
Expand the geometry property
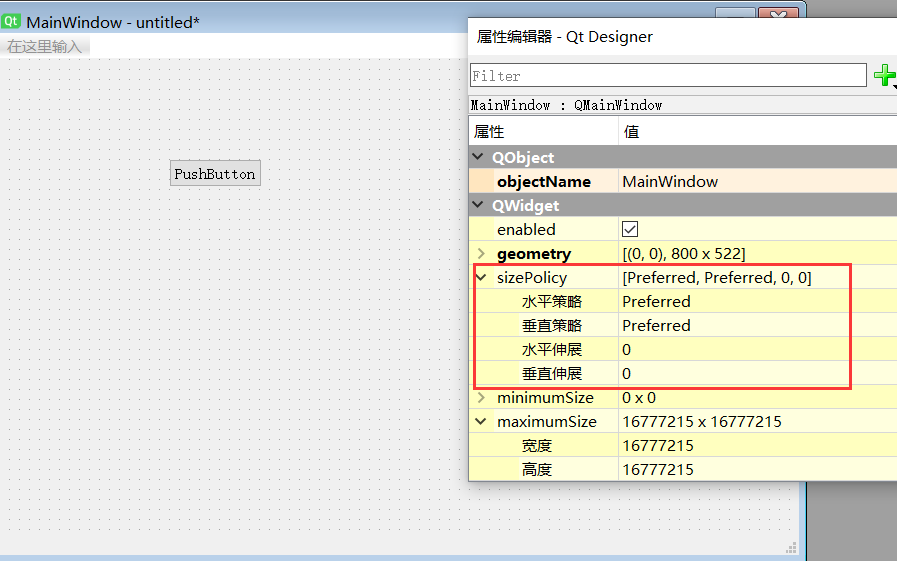(481, 253)
